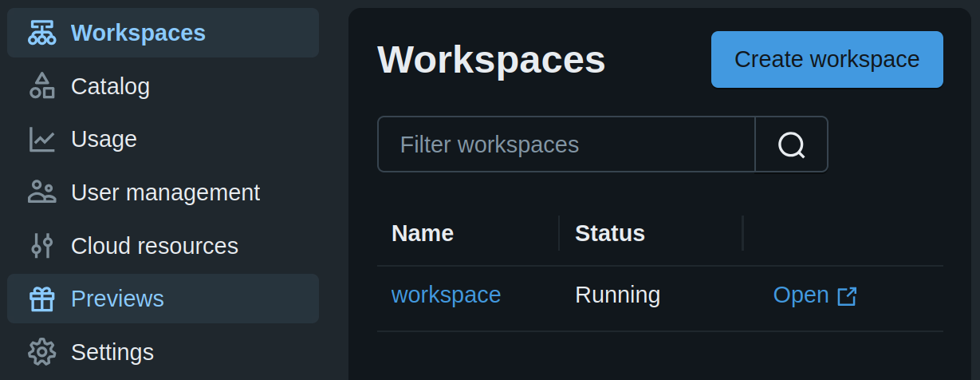Navigate to Cloud resources label
The image size is (980, 380).
(155, 246)
